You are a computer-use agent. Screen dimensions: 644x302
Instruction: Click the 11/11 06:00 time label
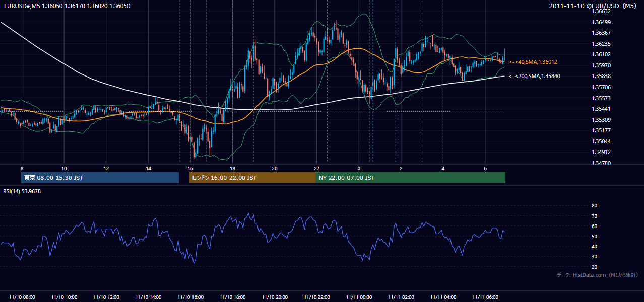485,297
